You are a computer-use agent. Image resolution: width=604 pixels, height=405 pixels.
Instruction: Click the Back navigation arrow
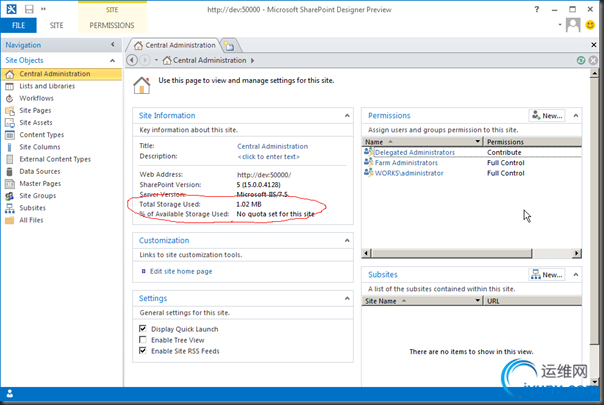coord(132,60)
